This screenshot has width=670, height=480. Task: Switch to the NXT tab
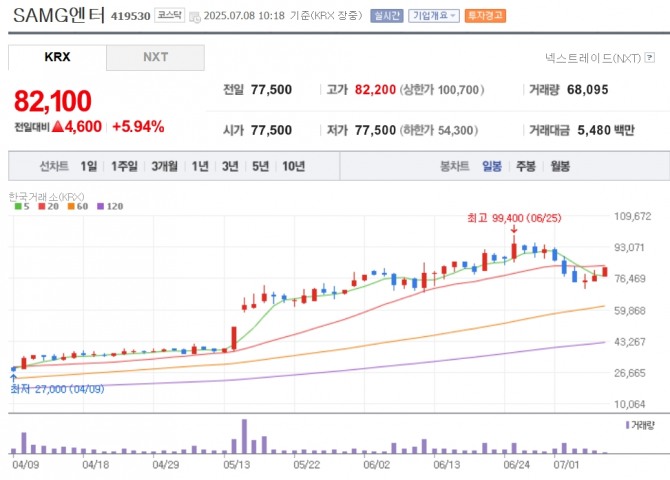[x=156, y=57]
